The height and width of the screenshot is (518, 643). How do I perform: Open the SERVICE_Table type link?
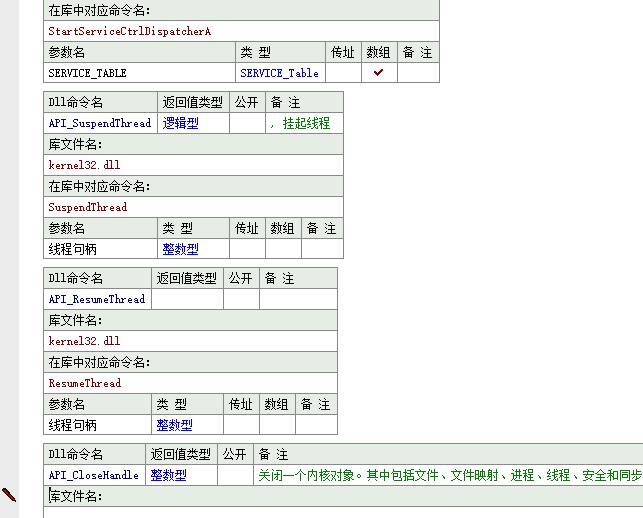point(279,73)
